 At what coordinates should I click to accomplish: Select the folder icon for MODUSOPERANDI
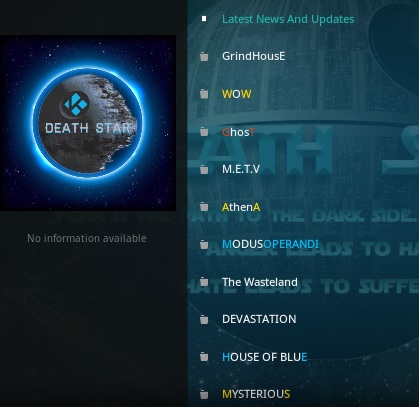click(204, 245)
